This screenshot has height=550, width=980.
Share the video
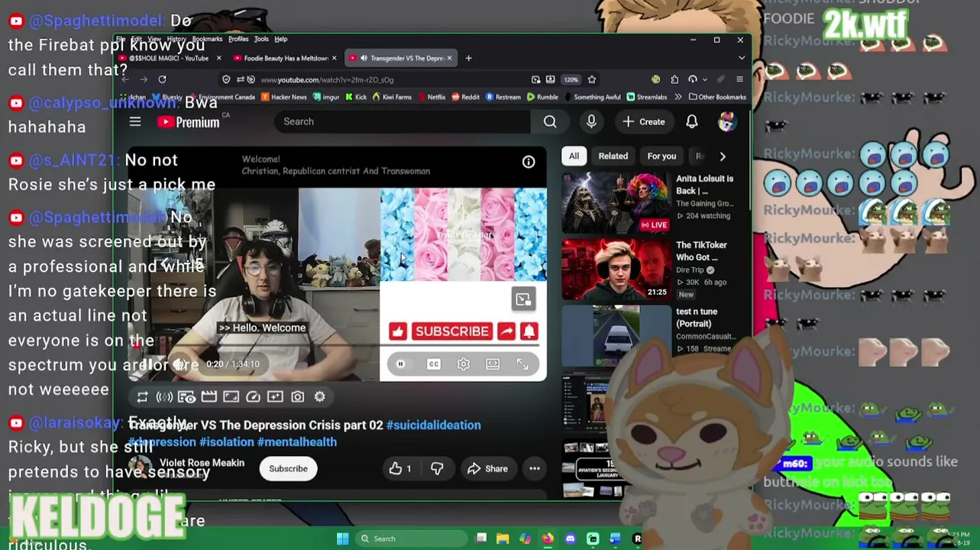click(x=487, y=468)
